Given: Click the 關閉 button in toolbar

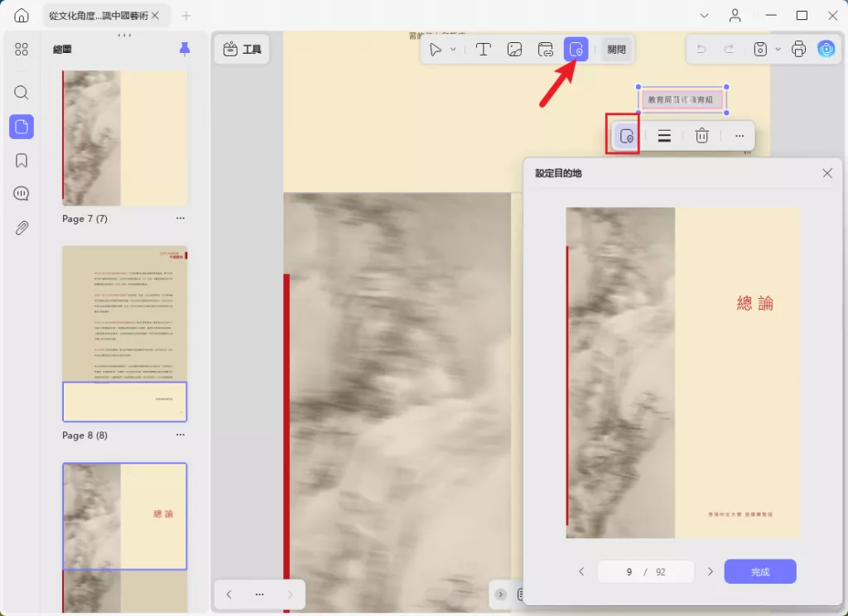Looking at the screenshot, I should (616, 49).
